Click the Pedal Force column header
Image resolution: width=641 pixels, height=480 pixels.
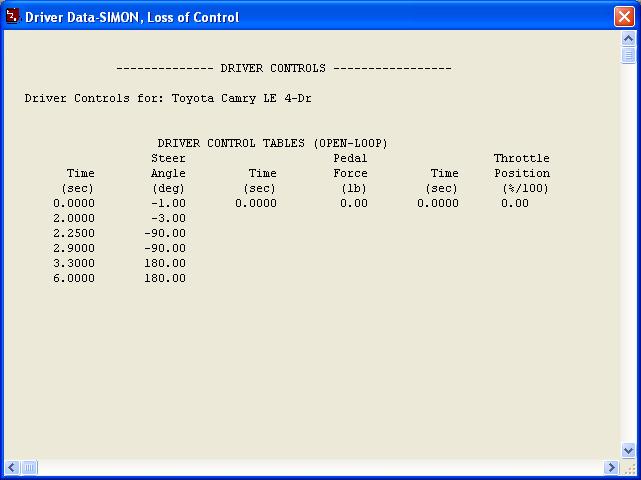(x=350, y=165)
